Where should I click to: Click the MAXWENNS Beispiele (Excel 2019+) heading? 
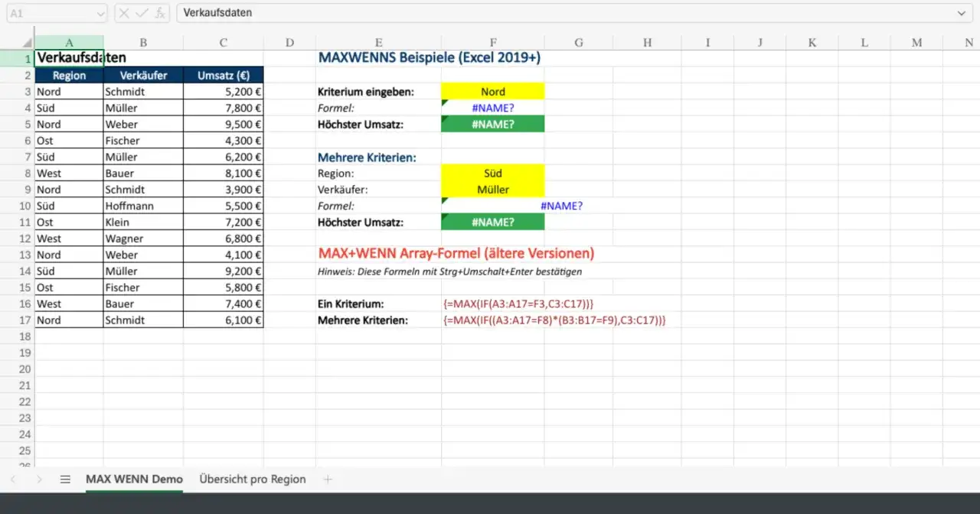point(430,57)
